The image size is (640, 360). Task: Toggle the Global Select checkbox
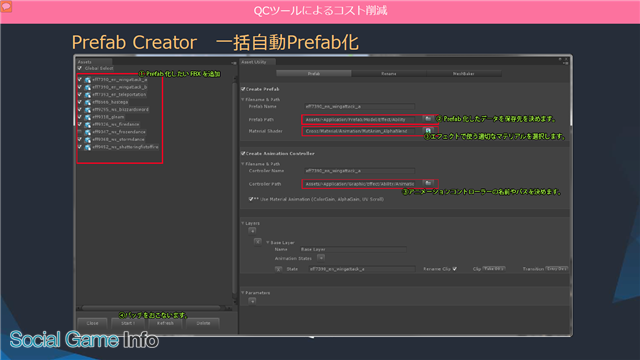(x=80, y=68)
